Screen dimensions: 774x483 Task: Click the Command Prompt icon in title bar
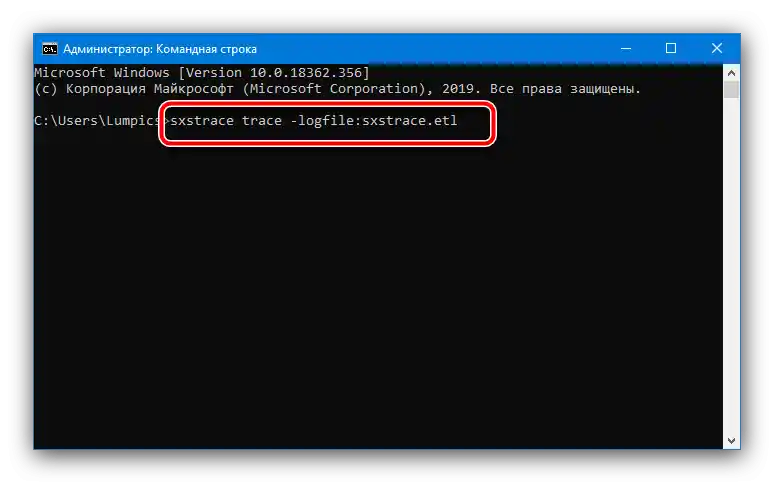(x=48, y=48)
